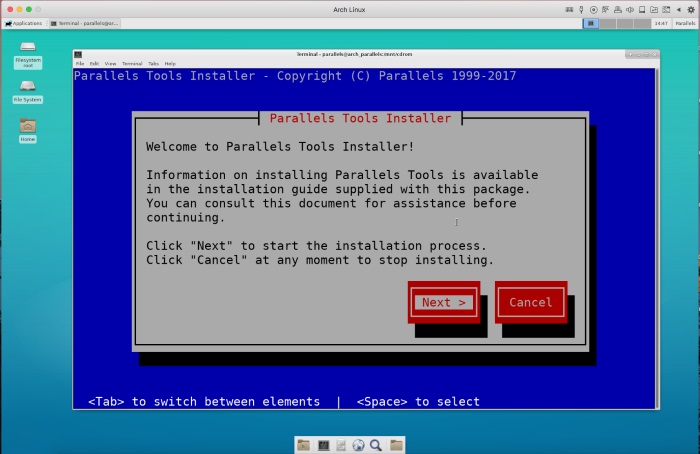Screen dimensions: 700x454
Task: Open the Edit menu in Terminal
Action: coord(94,63)
